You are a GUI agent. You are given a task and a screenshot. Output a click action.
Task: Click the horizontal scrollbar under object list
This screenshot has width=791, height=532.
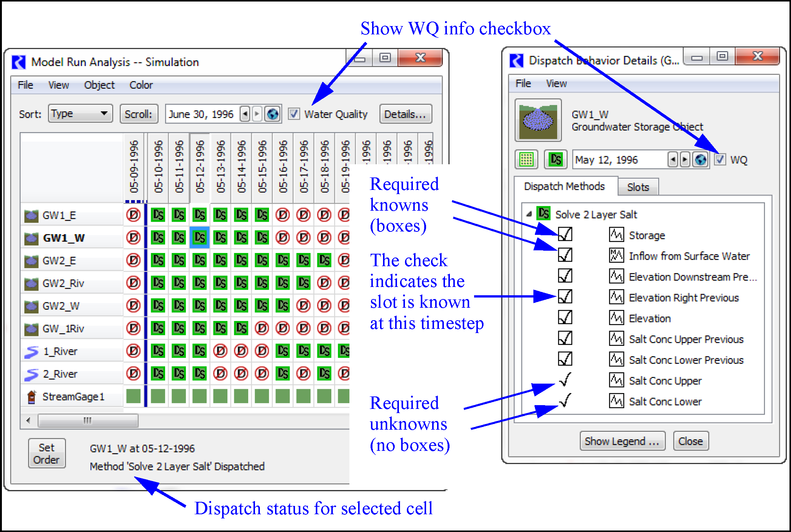[x=88, y=420]
